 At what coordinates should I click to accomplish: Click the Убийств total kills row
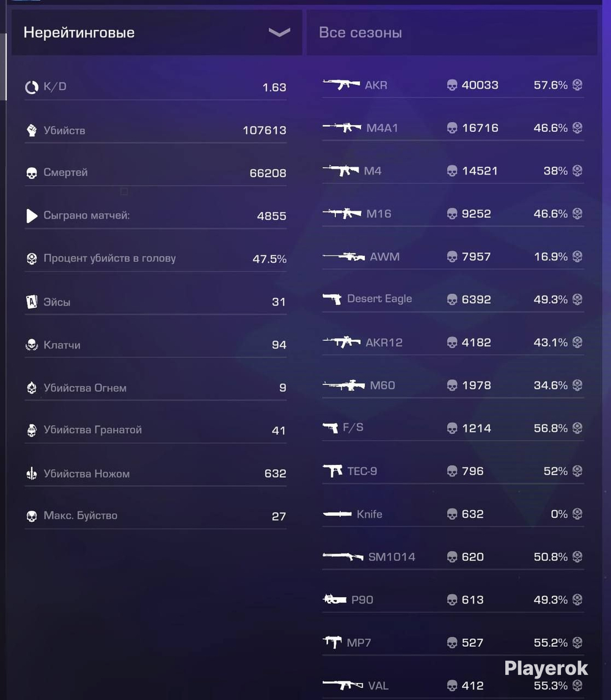[x=155, y=130]
